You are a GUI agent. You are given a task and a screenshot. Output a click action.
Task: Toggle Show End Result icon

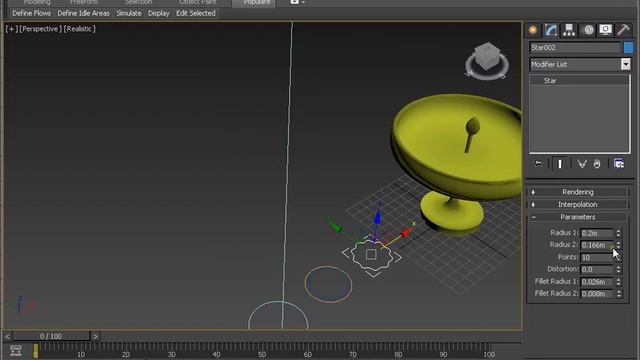(560, 164)
